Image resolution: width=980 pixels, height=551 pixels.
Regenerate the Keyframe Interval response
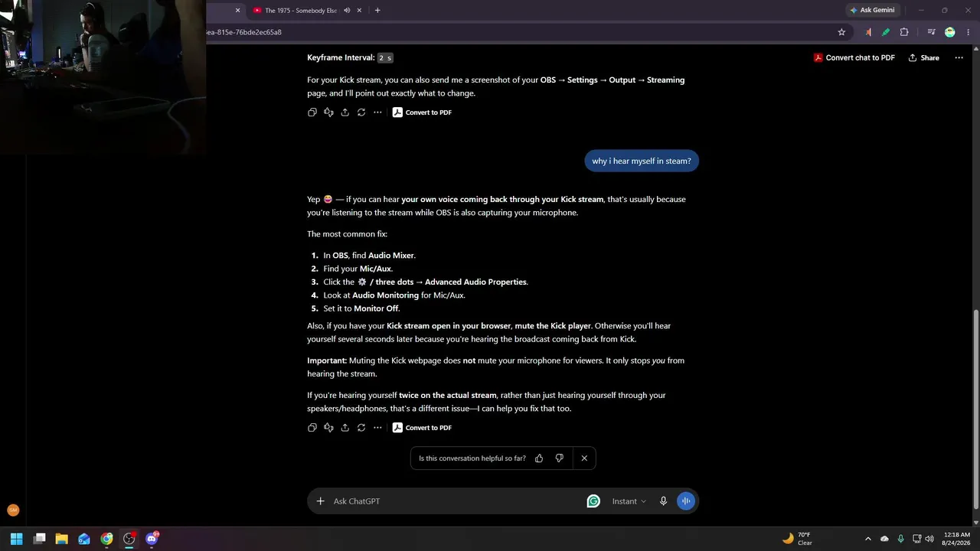click(361, 112)
